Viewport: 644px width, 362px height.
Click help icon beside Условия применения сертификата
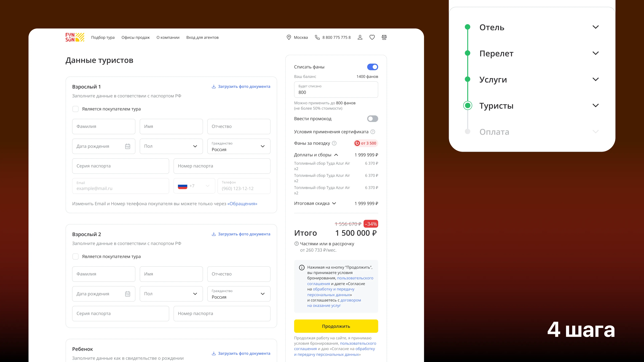coord(373,132)
